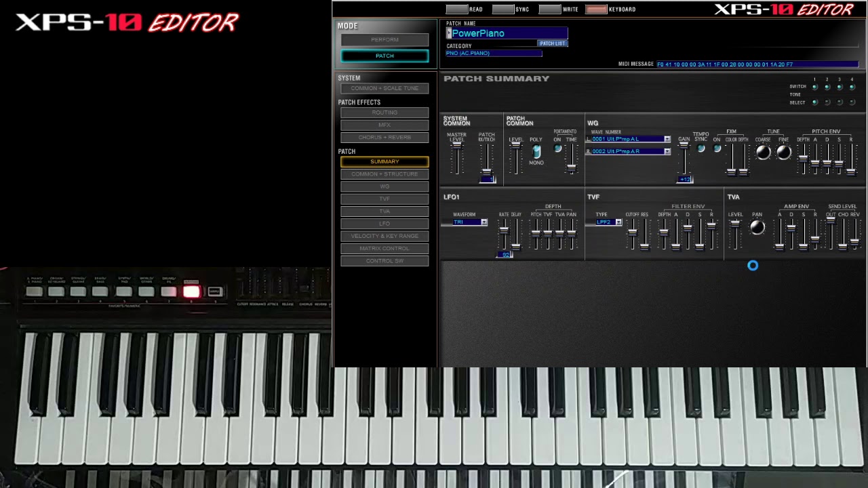This screenshot has height=488, width=868.
Task: Open the Routing effects page
Action: tap(384, 113)
